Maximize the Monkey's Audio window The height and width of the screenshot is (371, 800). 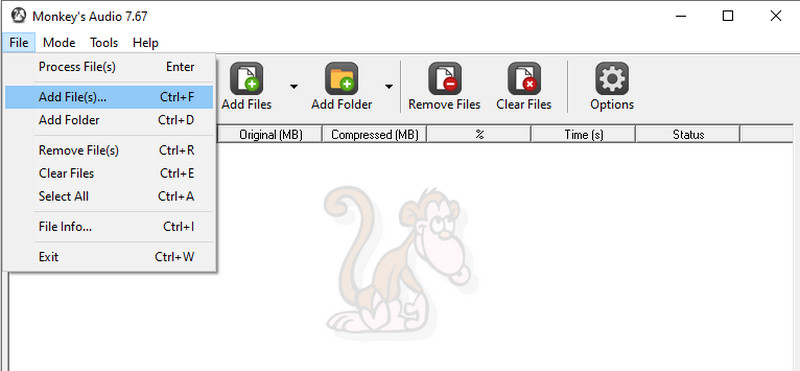click(x=728, y=16)
